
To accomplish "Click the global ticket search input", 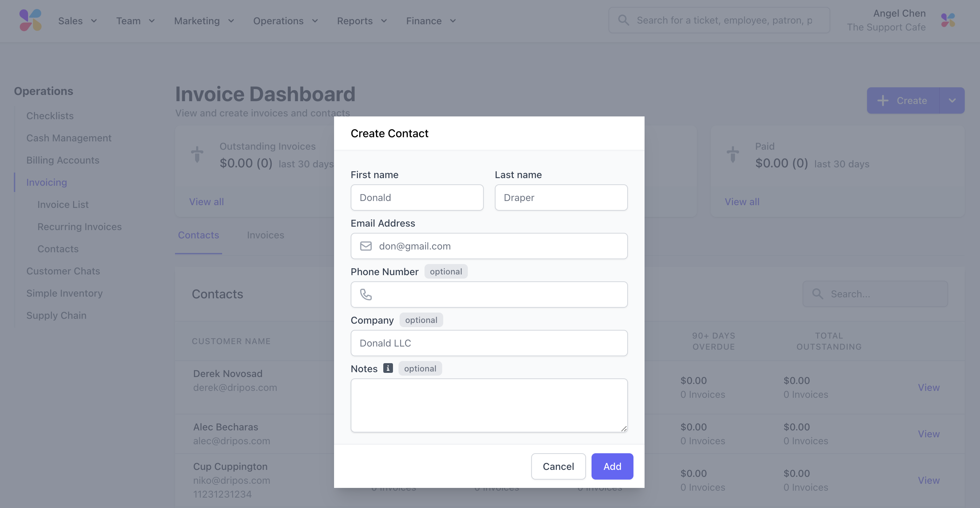I will click(719, 20).
